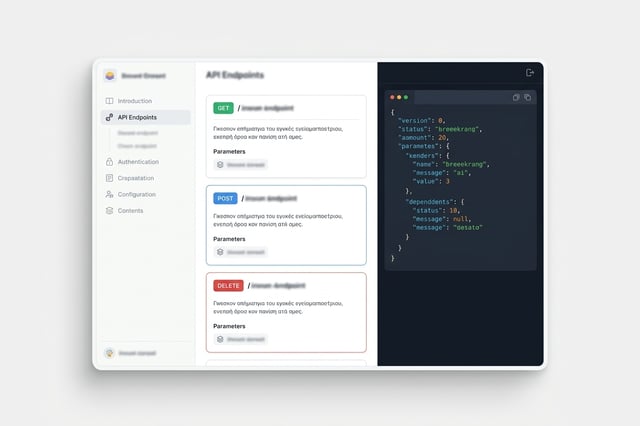Viewport: 640px width, 426px height.
Task: Click the green dot in the code window
Action: tap(406, 97)
